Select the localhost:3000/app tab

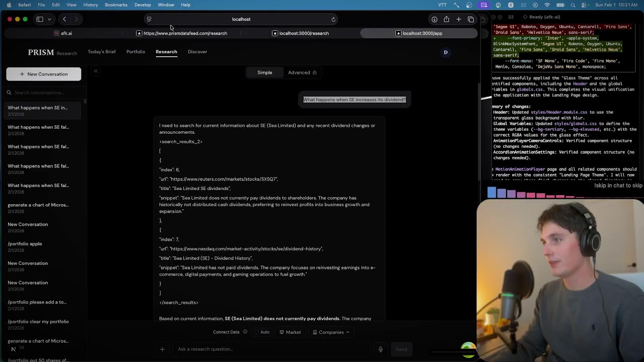coord(419,33)
